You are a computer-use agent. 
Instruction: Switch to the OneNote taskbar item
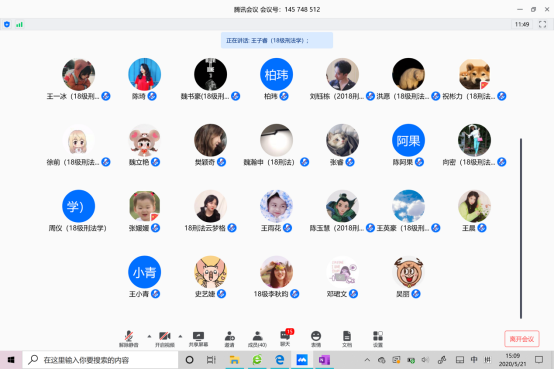324,360
